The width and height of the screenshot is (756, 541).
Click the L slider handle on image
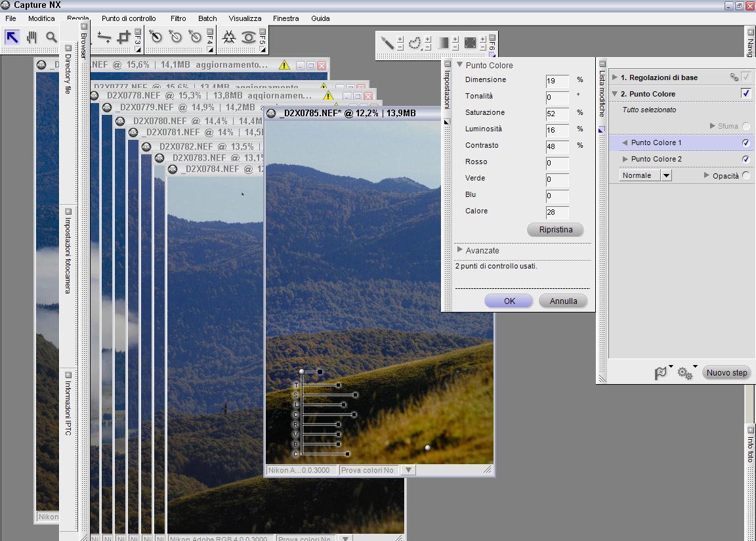pos(344,404)
